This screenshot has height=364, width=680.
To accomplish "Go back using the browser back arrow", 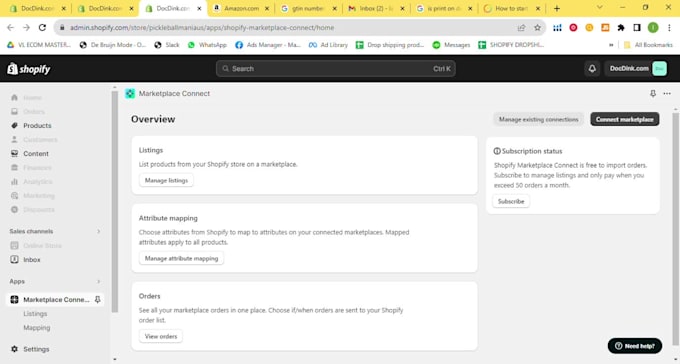I will (10, 27).
